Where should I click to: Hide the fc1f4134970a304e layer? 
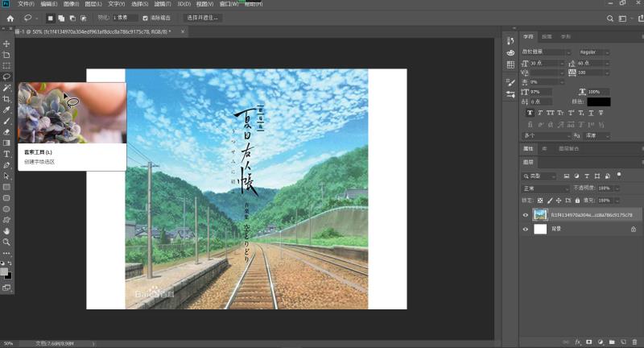[526, 215]
